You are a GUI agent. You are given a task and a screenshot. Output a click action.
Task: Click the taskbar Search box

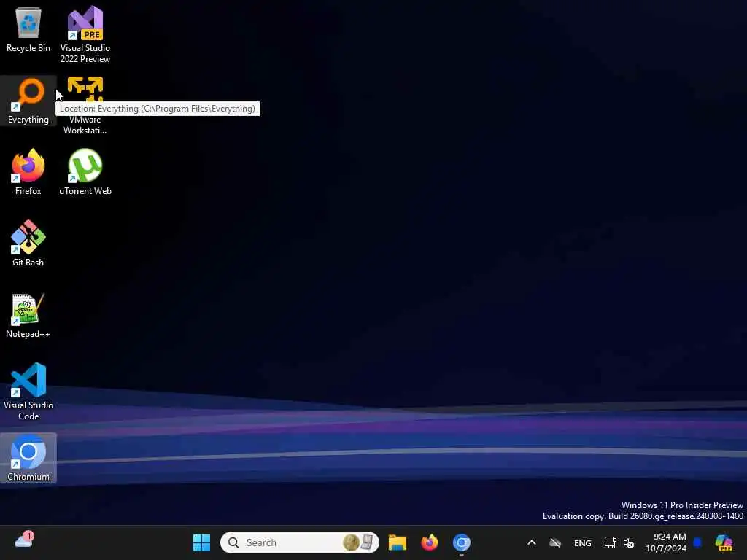(x=300, y=542)
